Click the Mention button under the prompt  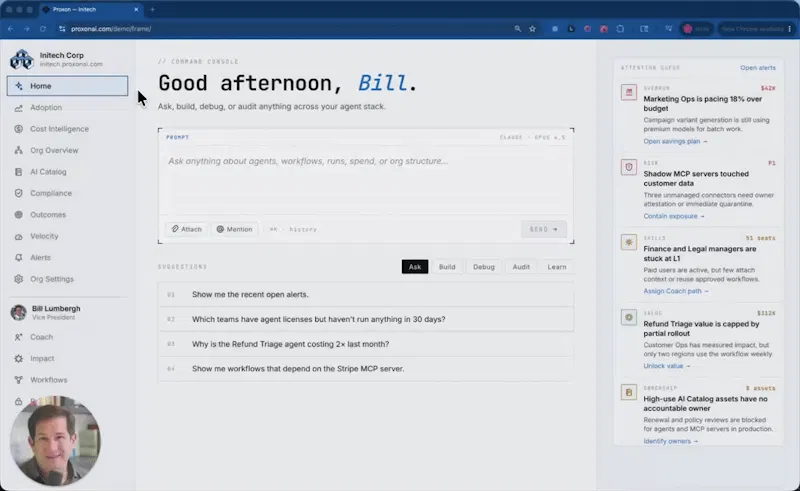pyautogui.click(x=235, y=229)
